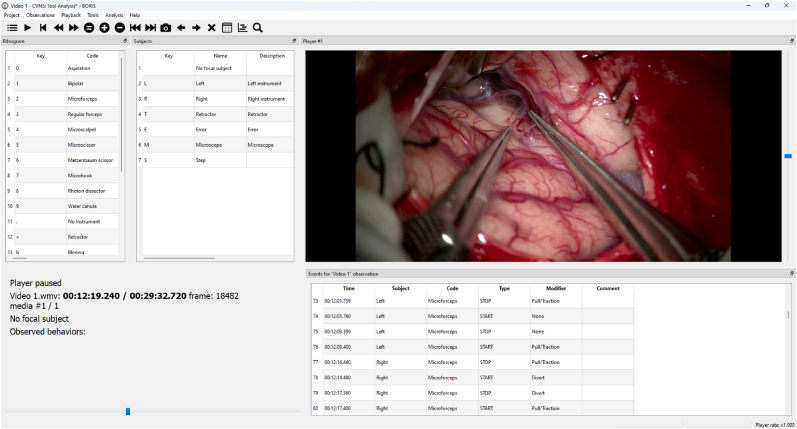Click the plus circle speed icon
The image size is (797, 429).
pos(104,28)
